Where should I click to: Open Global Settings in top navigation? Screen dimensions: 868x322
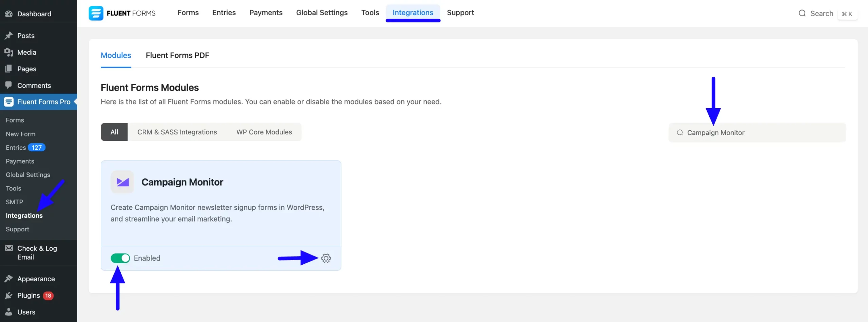(322, 13)
